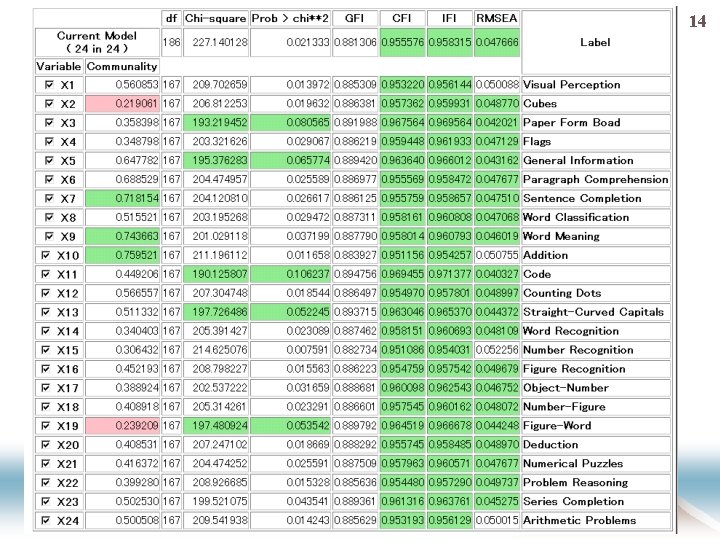This screenshot has height=540, width=720.
Task: Click the Object-Number label
Action: point(566,388)
